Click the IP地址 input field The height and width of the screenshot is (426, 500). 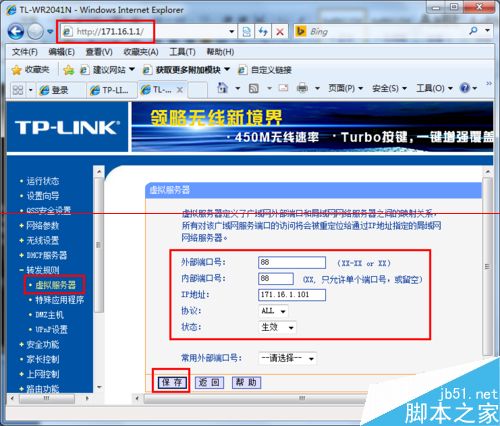(292, 295)
